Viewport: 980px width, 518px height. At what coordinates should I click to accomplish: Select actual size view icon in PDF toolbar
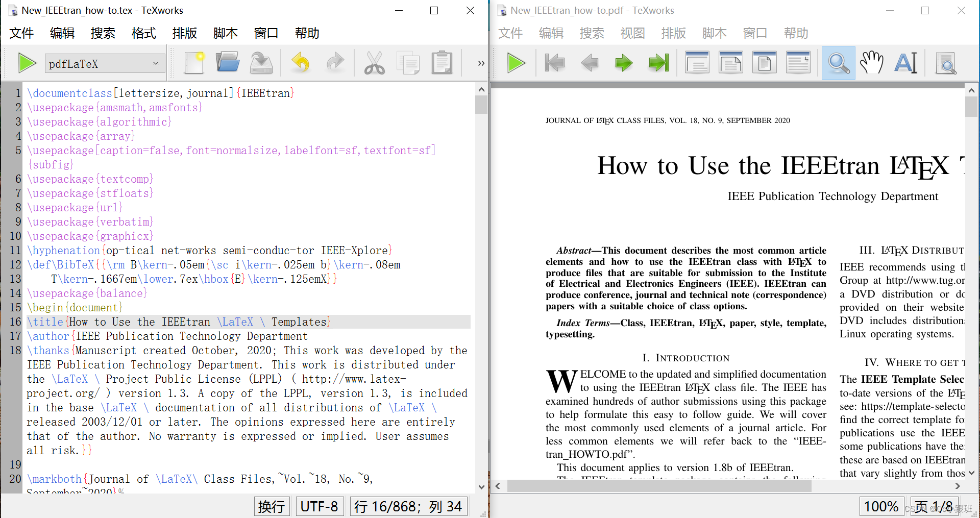coord(697,63)
